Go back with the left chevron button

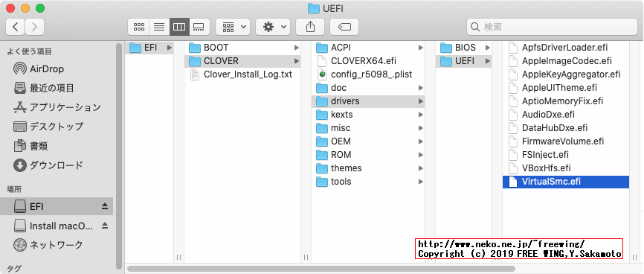pos(15,27)
